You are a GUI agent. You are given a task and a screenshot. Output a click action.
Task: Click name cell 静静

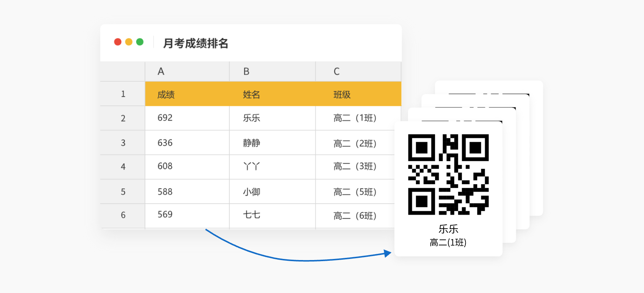pyautogui.click(x=273, y=143)
